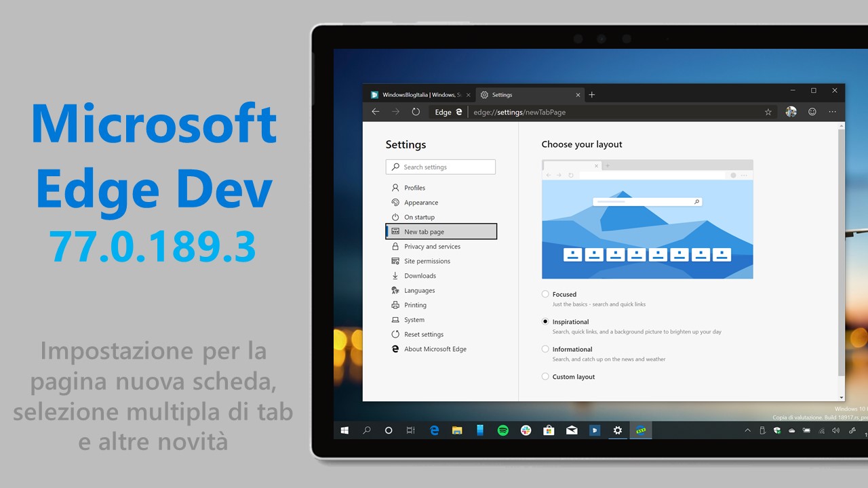Click the On startup clock icon
Screen dimensions: 868x488
coord(395,217)
